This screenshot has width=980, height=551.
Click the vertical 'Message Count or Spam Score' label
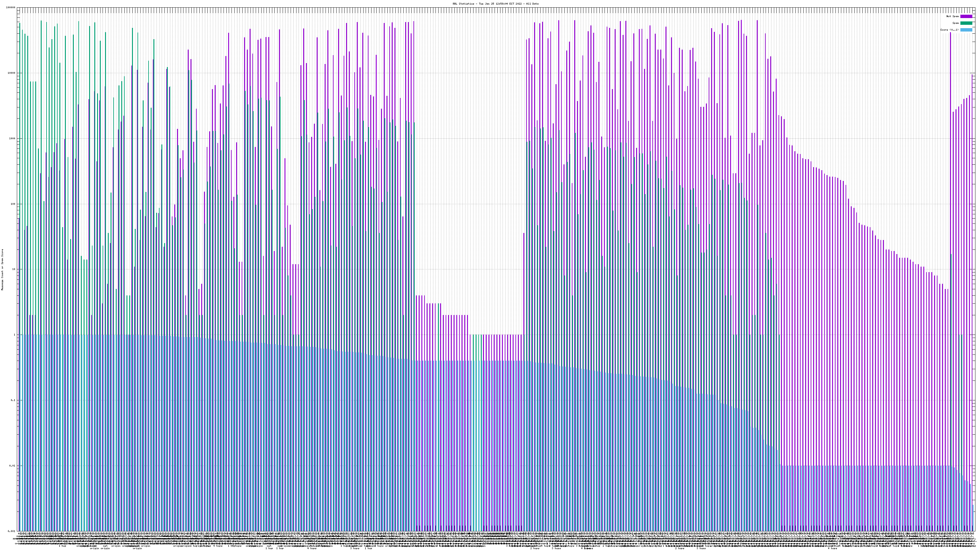point(2,269)
